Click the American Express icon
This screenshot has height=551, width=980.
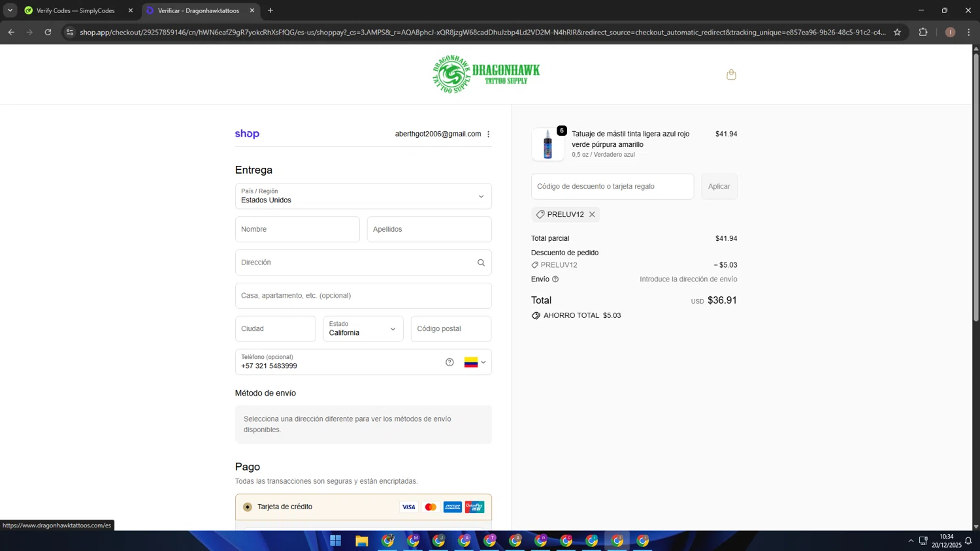tap(452, 507)
